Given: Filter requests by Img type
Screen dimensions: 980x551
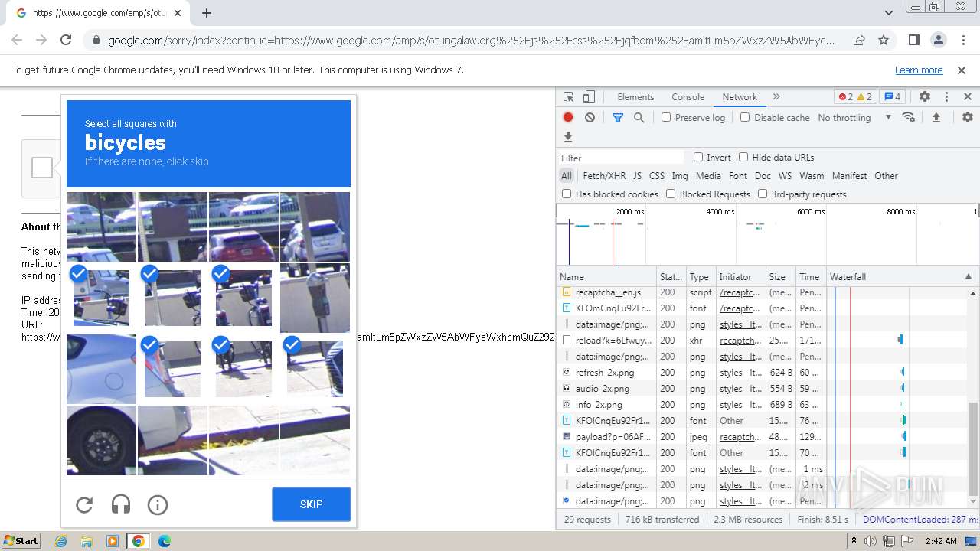Looking at the screenshot, I should click(680, 176).
